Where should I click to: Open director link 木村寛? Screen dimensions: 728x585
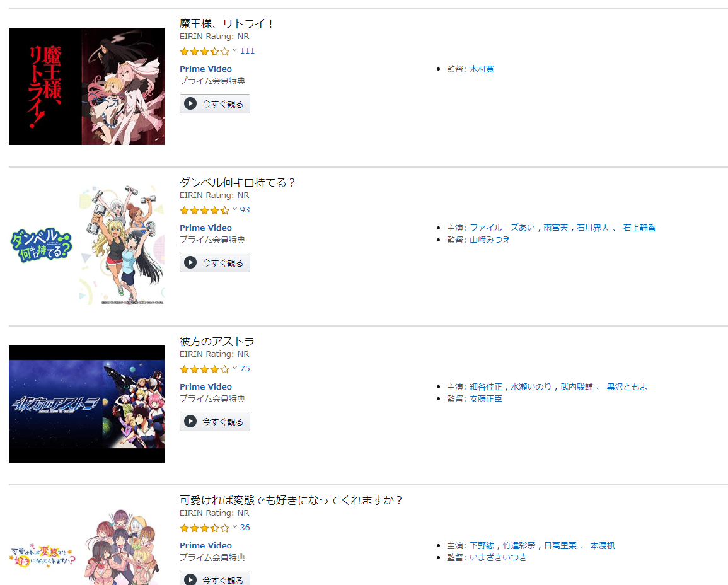coord(482,69)
